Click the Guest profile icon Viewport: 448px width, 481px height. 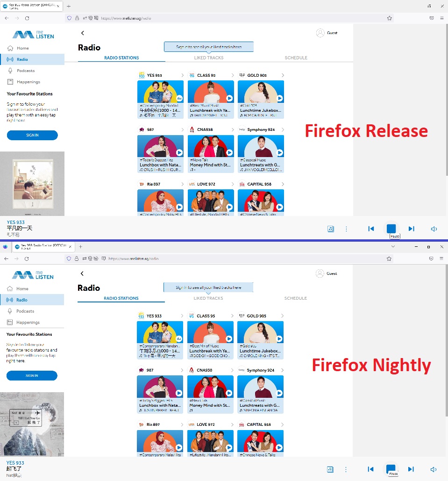coord(320,33)
